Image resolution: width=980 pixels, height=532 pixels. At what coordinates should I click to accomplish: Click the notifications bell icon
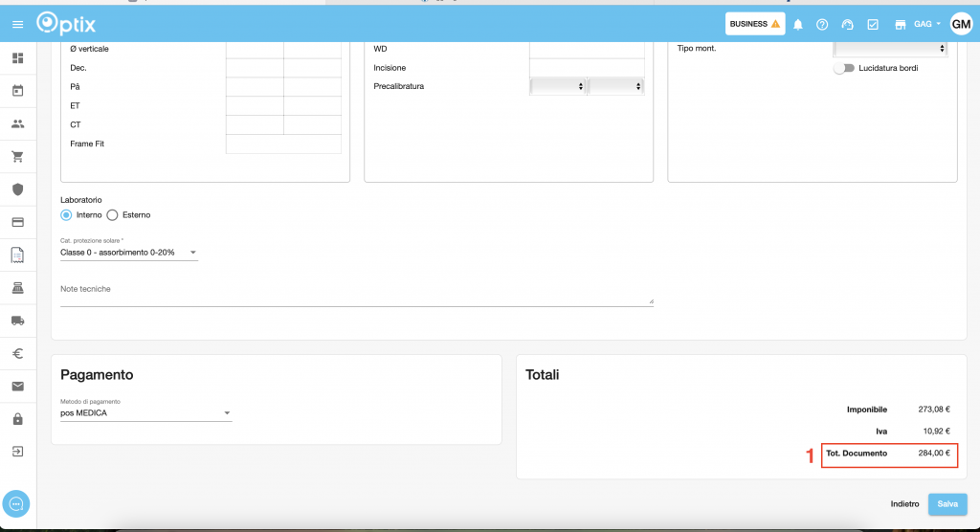[x=797, y=24]
